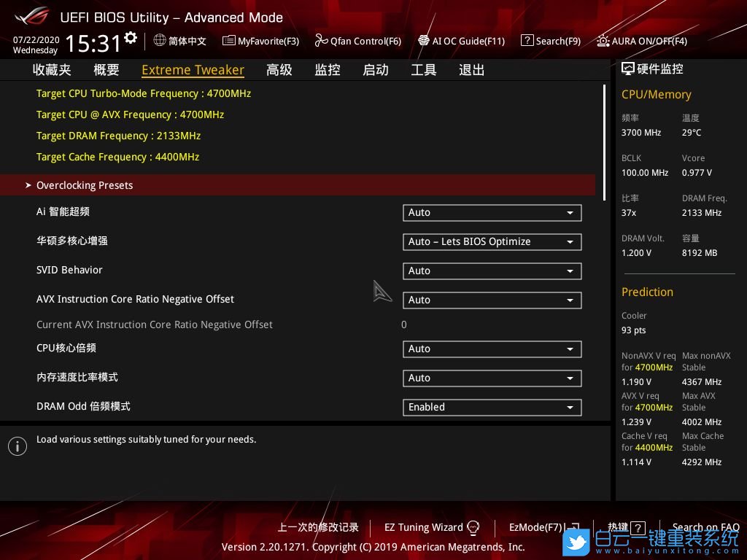Screen dimensions: 747x560
Task: Switch to the 启动 tab
Action: tap(376, 70)
